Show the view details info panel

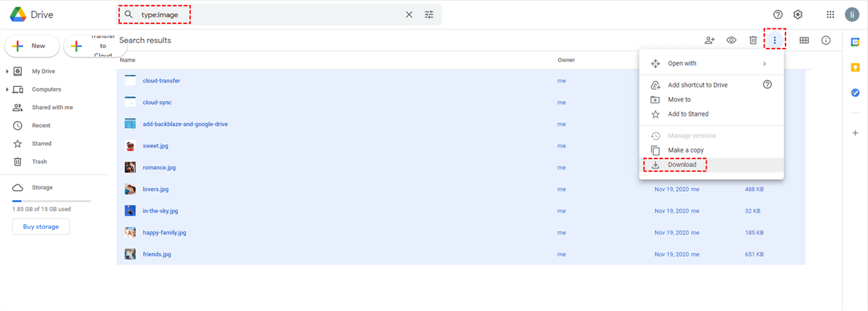click(826, 41)
